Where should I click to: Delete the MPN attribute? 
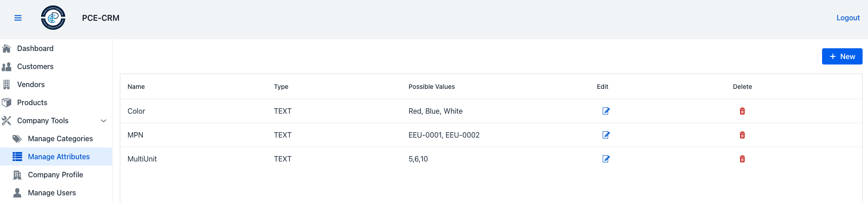[742, 135]
